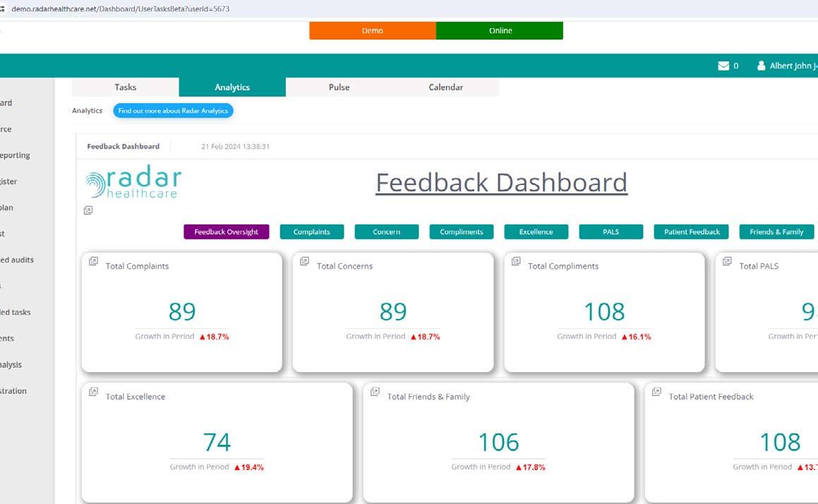Select the sidebar item ending in 'gister'
The height and width of the screenshot is (504, 818).
(x=9, y=181)
